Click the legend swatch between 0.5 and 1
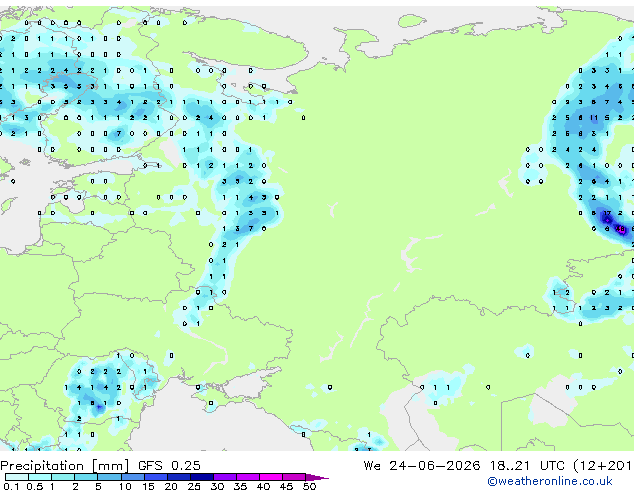The image size is (634, 490). 40,477
